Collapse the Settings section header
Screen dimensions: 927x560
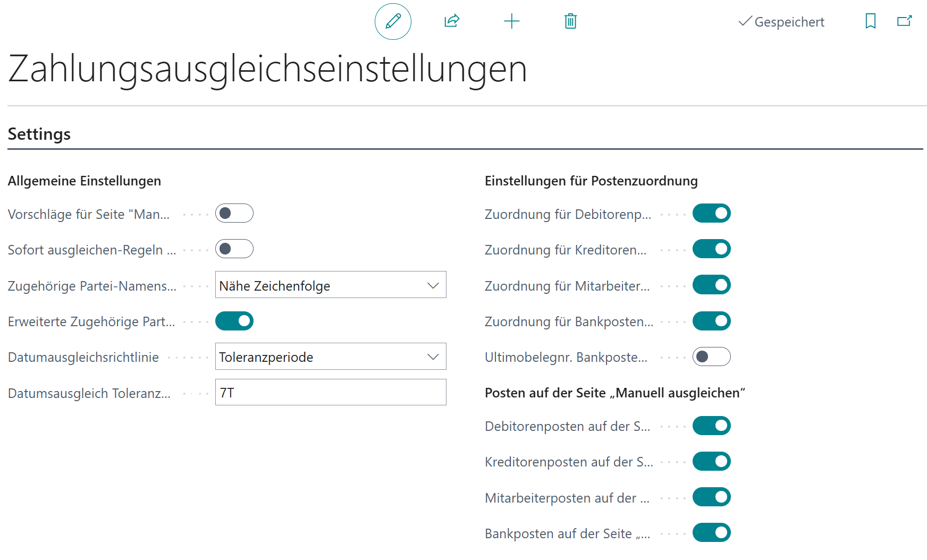39,134
